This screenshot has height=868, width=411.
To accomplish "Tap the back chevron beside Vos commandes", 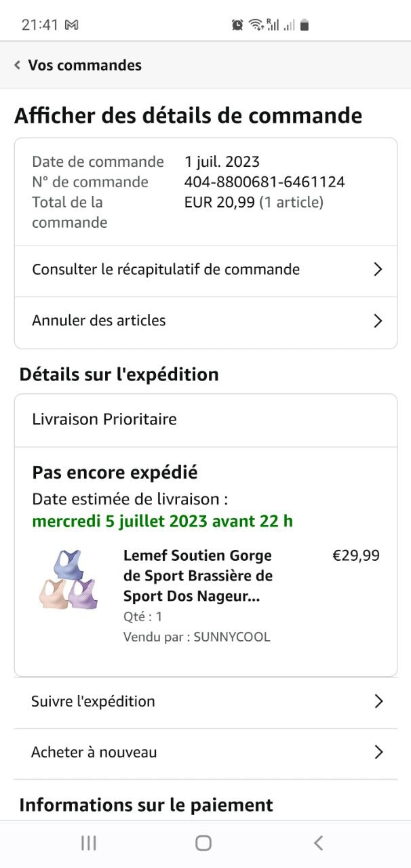I will tap(17, 65).
